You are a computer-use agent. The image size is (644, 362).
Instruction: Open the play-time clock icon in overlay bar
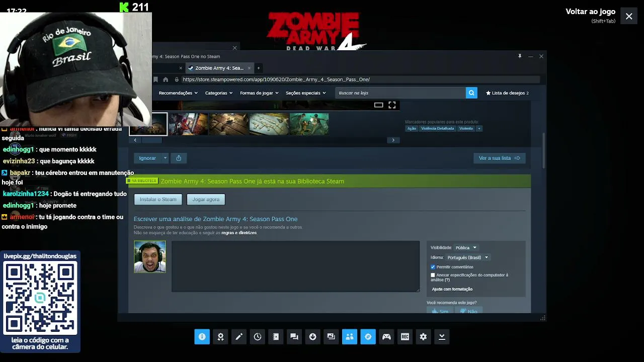click(x=258, y=337)
